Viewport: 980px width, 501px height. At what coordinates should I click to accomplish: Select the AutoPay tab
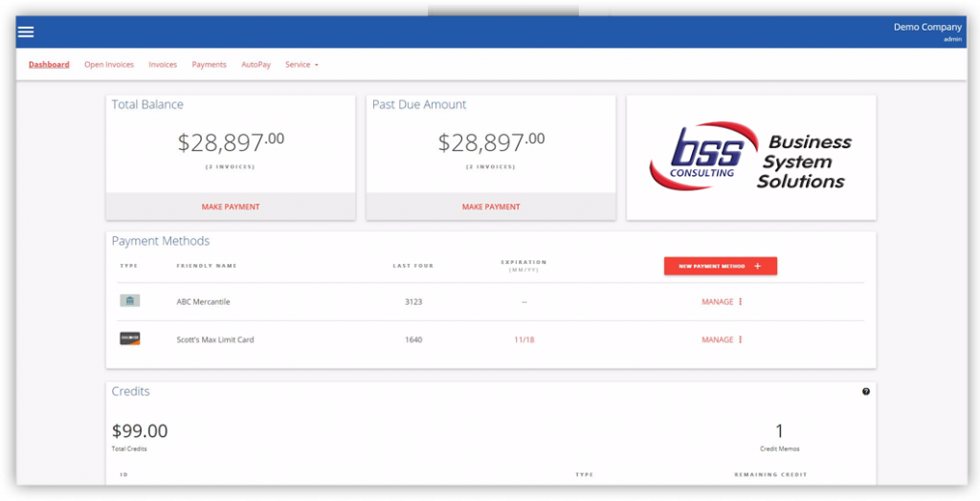pos(256,64)
